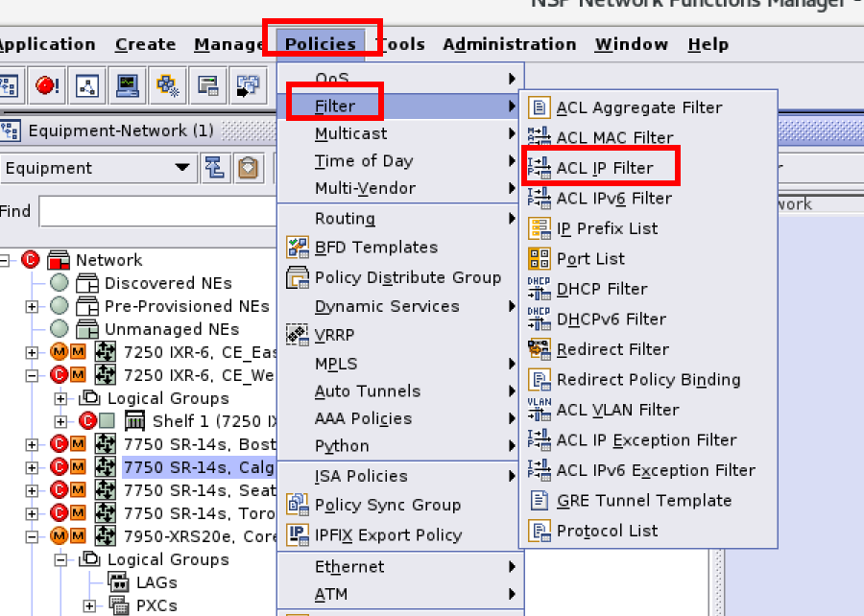Click the red alarm window toolbar icon

[x=46, y=86]
